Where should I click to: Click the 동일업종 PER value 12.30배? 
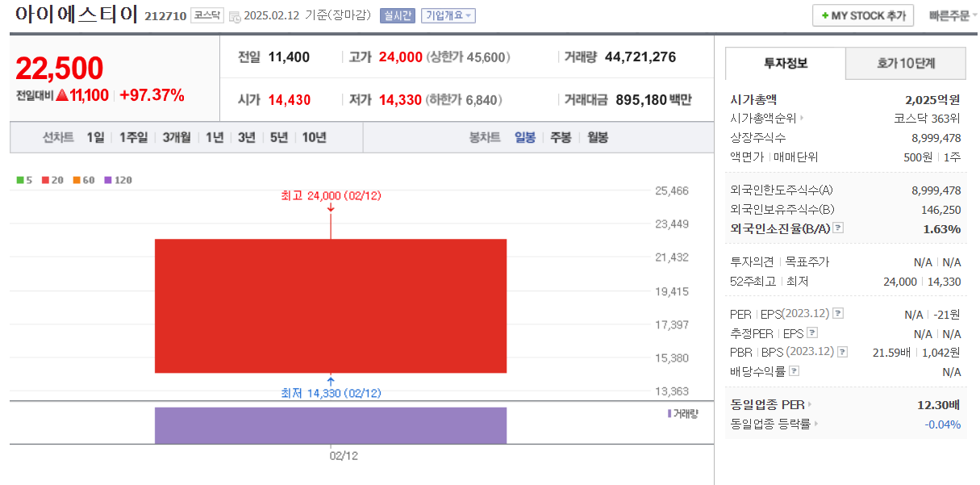[x=940, y=404]
